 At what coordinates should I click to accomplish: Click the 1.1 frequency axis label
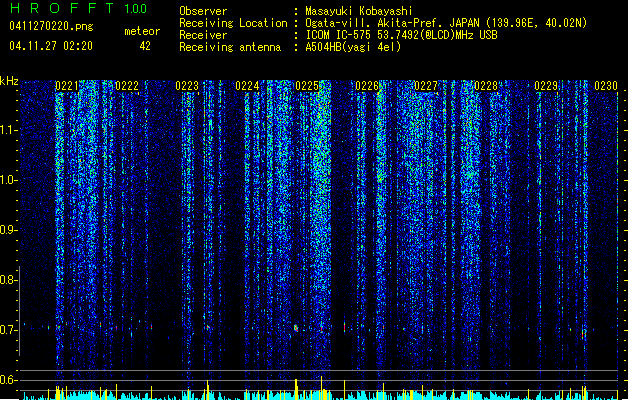pos(8,130)
